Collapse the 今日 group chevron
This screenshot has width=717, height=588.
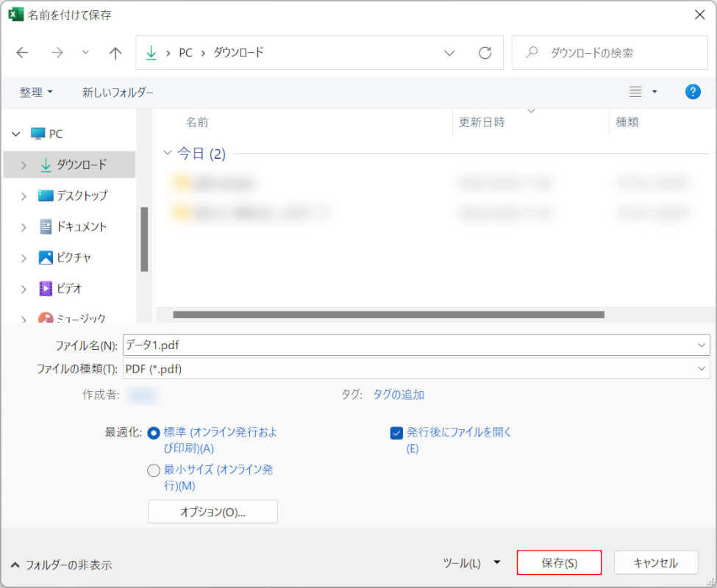point(167,153)
